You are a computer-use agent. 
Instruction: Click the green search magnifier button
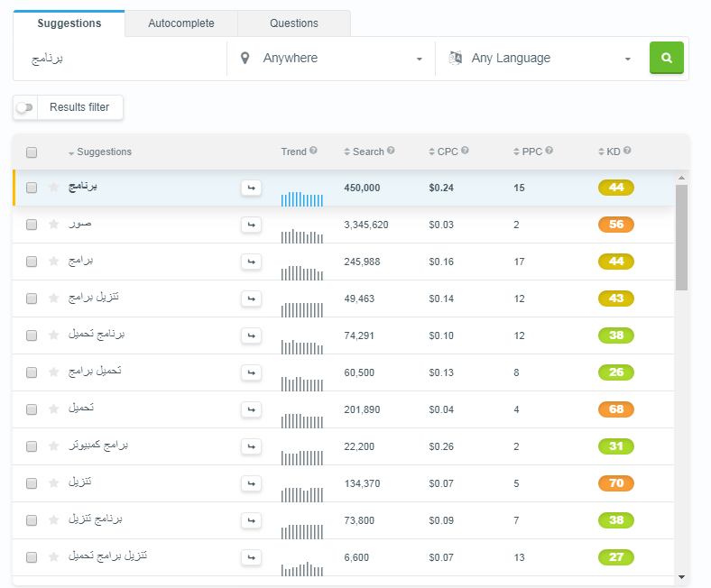[x=666, y=58]
